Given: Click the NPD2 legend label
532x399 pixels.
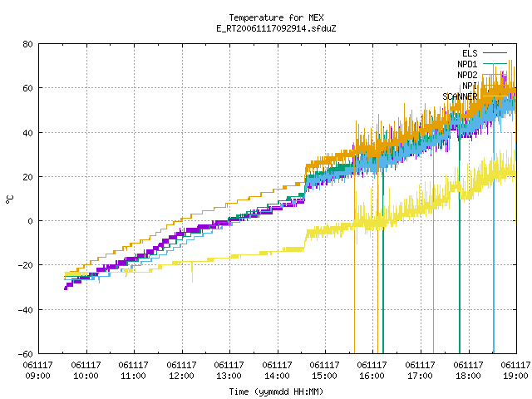Looking at the screenshot, I should [467, 75].
